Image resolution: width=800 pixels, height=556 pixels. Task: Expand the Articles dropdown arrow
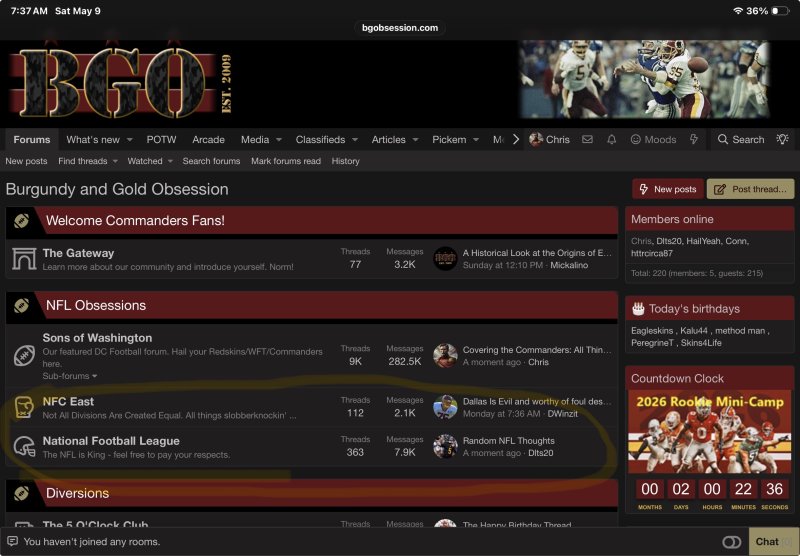coord(415,140)
